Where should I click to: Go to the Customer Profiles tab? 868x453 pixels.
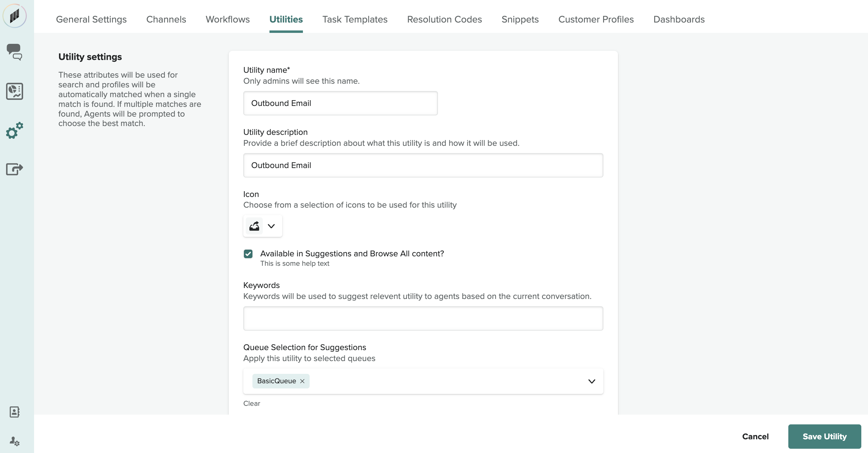tap(596, 19)
